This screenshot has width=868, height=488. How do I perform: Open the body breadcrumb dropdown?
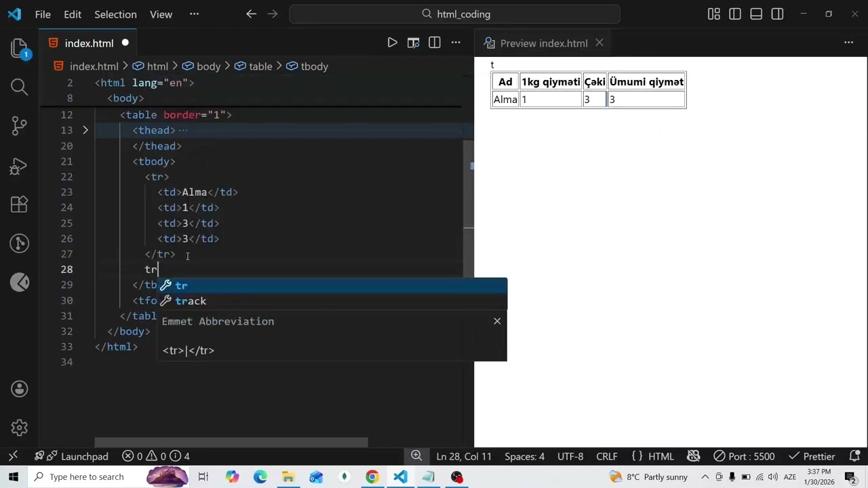coord(201,66)
